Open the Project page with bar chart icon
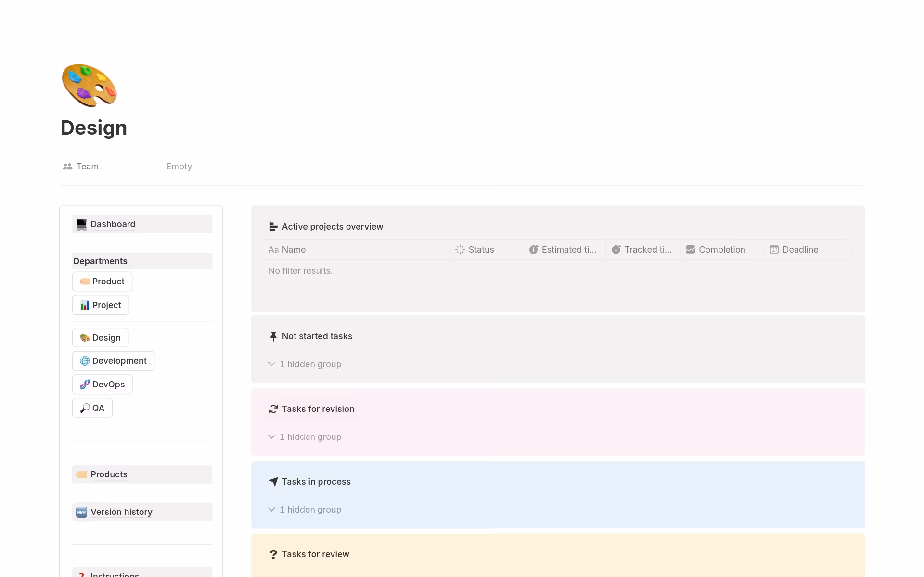924x577 pixels. coord(100,305)
